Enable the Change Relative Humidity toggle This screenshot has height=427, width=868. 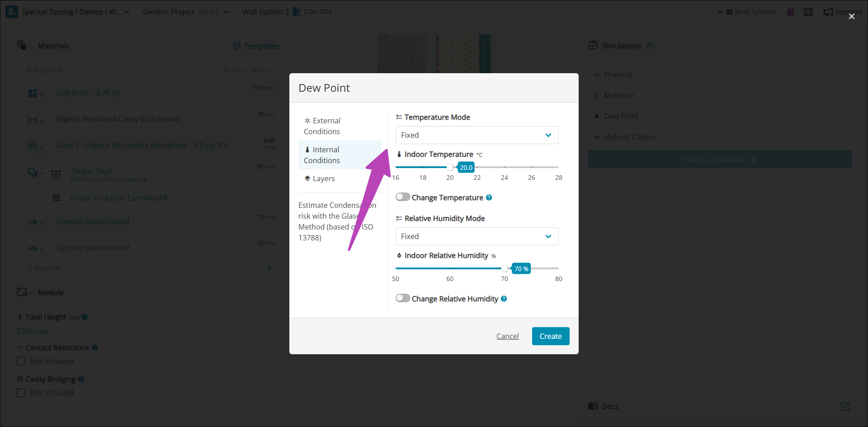click(x=403, y=298)
